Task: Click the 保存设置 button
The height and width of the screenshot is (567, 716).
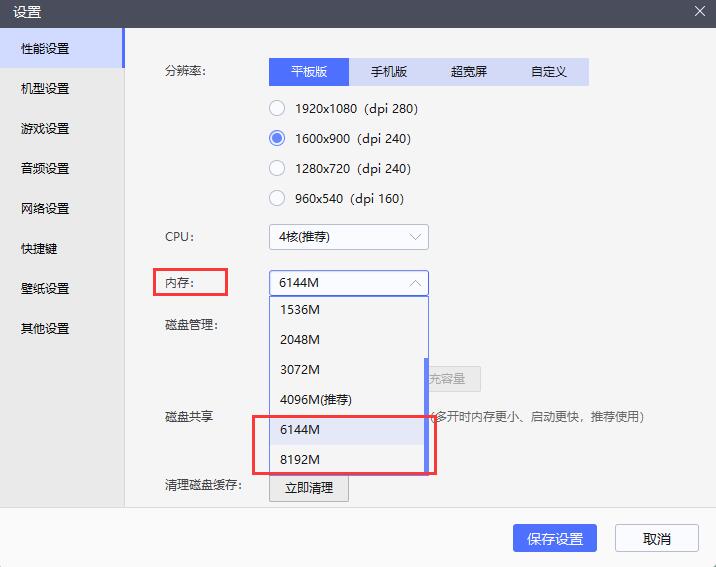Action: tap(555, 538)
